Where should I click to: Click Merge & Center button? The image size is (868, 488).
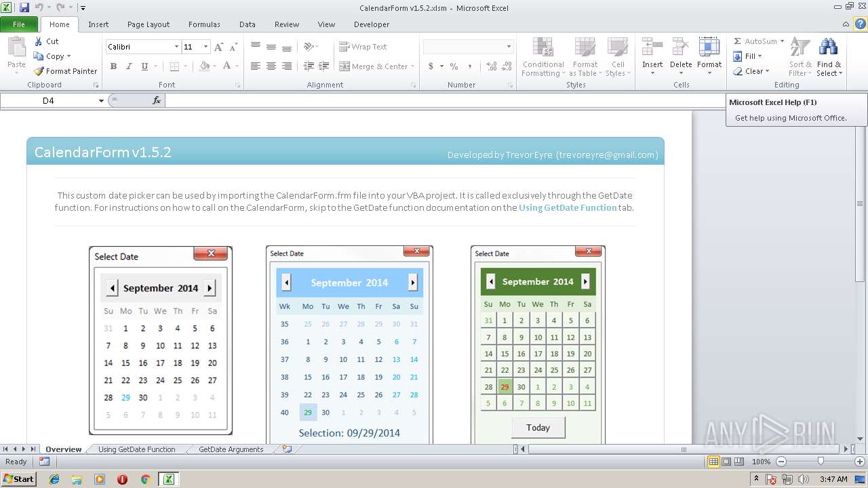[x=374, y=66]
